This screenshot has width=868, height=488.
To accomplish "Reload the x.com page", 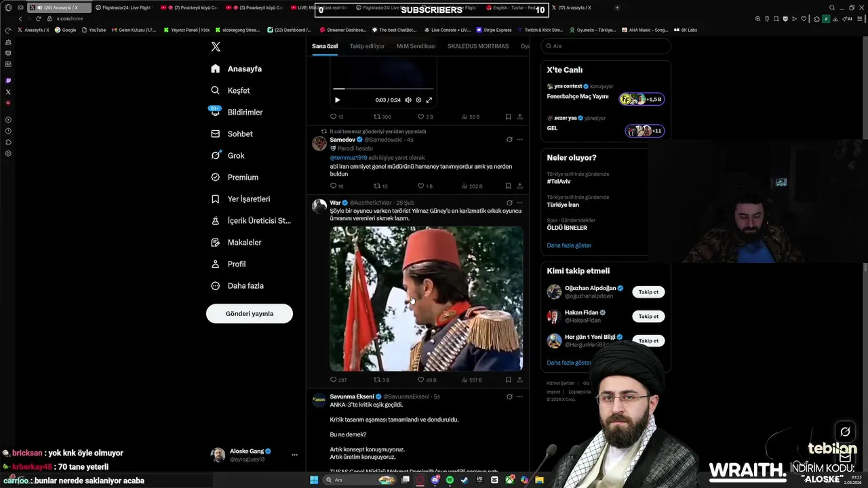I will click(38, 19).
